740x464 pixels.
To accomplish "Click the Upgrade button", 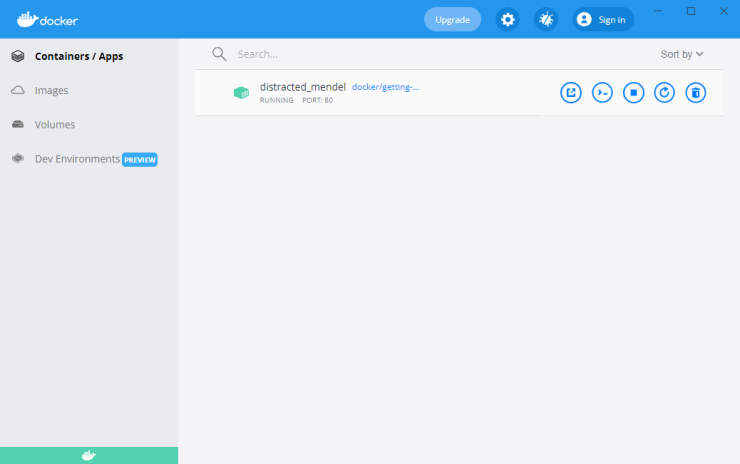I will (453, 19).
